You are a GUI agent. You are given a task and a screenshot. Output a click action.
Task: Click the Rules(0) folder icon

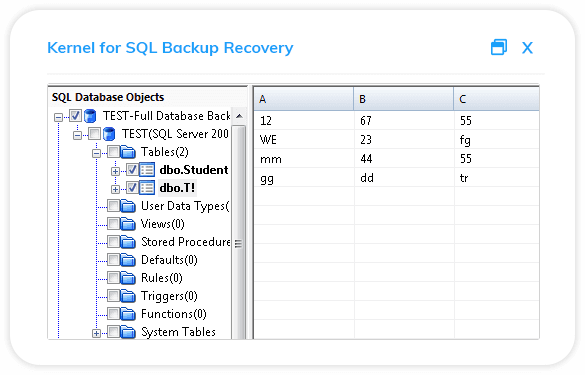coord(128,278)
